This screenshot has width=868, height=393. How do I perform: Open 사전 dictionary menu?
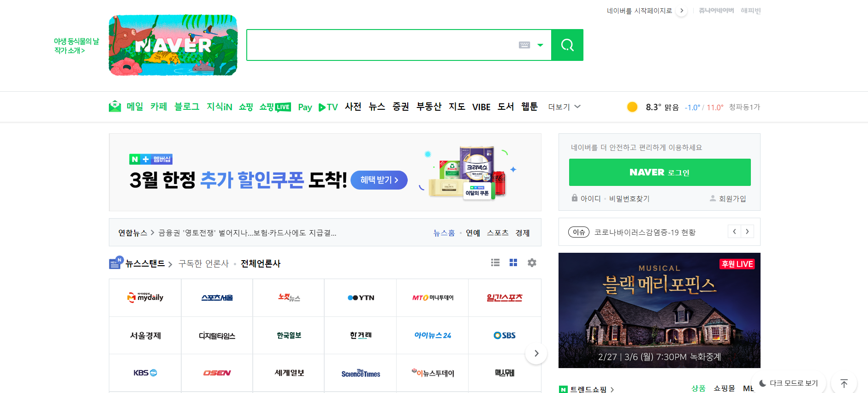pyautogui.click(x=353, y=107)
